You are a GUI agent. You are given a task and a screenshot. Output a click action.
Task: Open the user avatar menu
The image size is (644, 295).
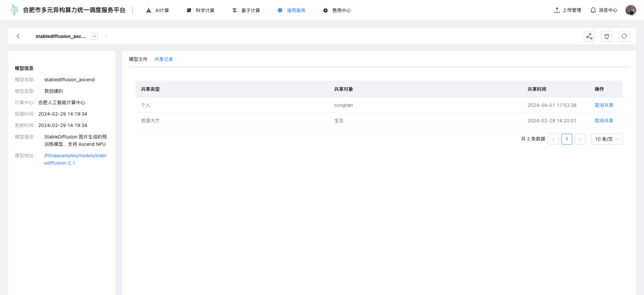pyautogui.click(x=631, y=10)
